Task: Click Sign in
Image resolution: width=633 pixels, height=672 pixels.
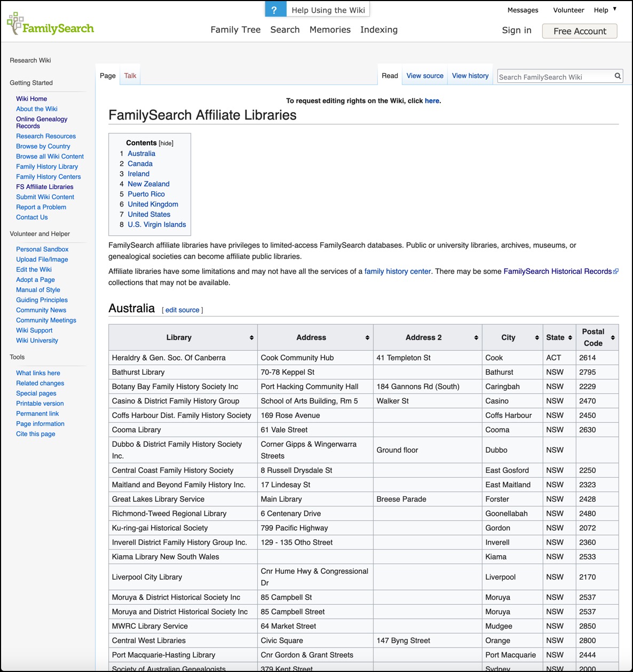Action: [517, 30]
